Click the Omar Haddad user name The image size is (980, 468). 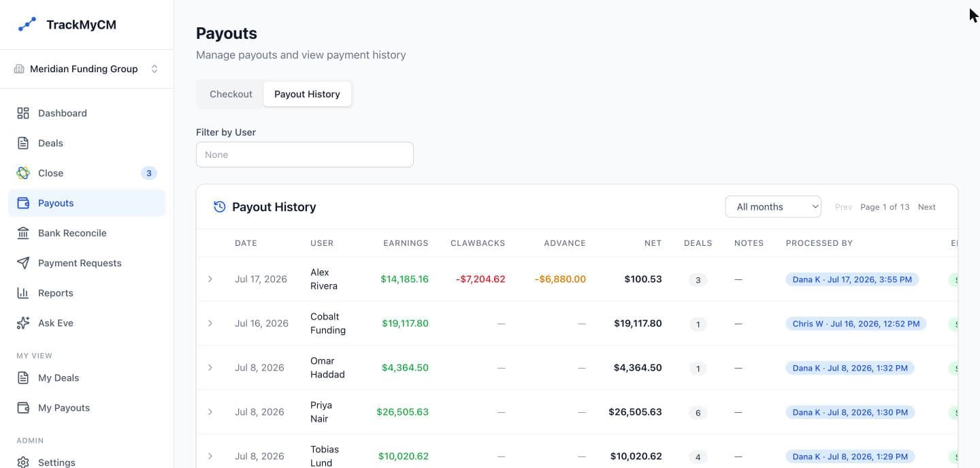327,367
